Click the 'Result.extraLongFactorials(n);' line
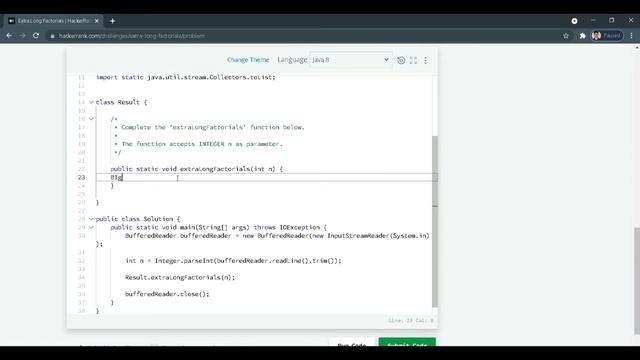The height and width of the screenshot is (360, 640). pos(180,278)
